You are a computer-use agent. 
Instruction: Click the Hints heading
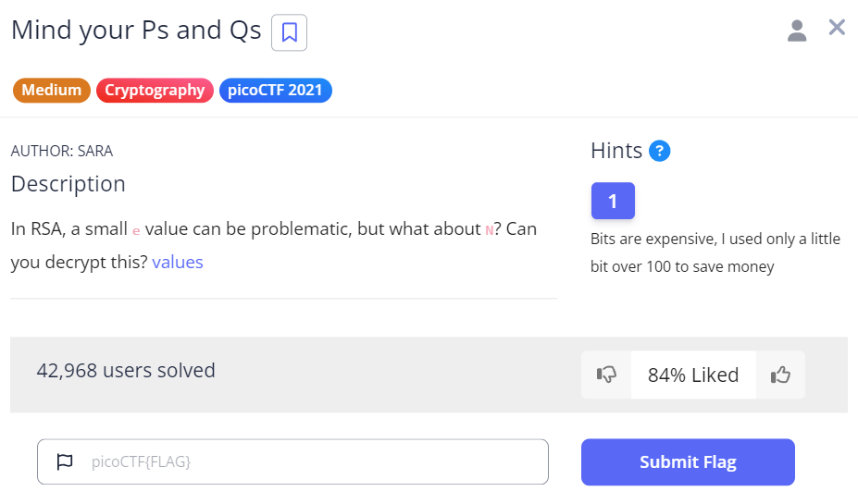point(616,151)
